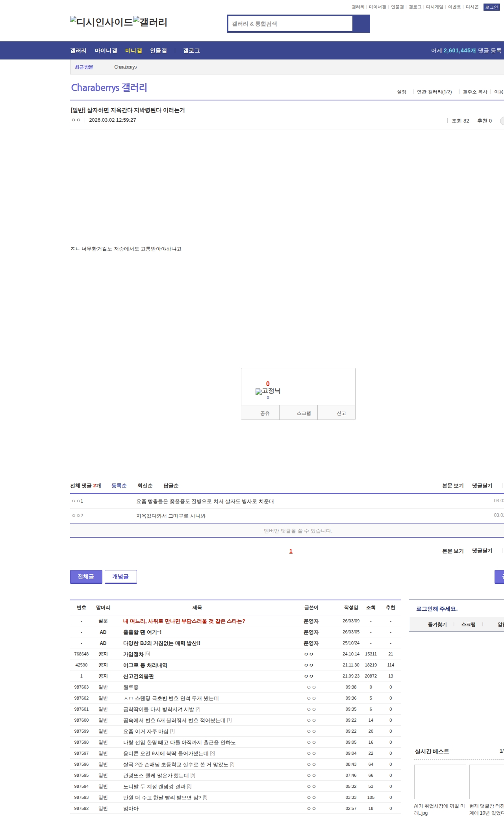Click the gallery logo next to DCInside

tap(150, 22)
